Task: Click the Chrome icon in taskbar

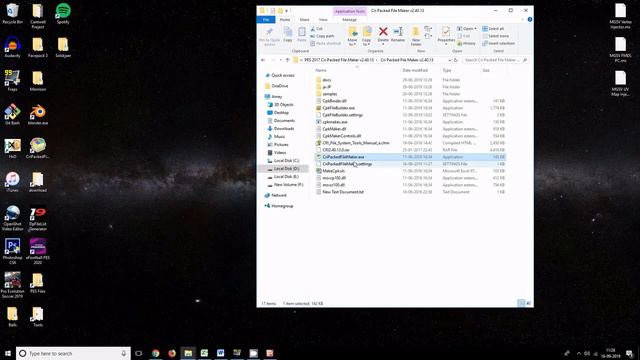Action: point(156,353)
